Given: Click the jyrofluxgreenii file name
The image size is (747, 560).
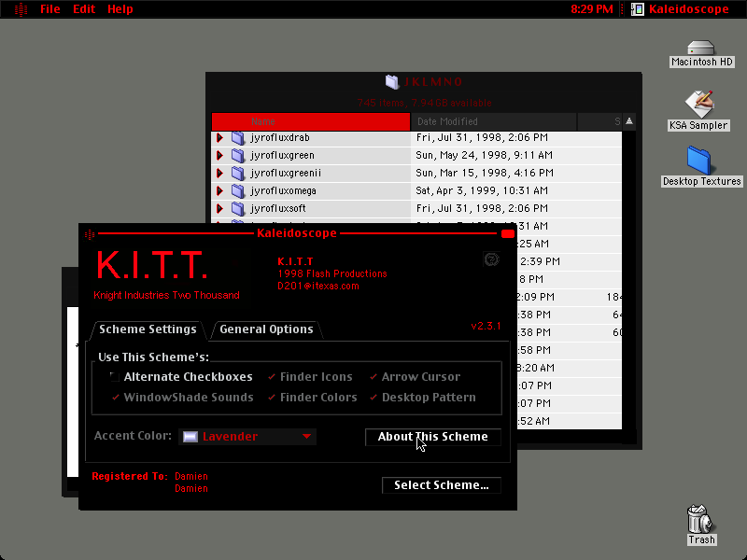Looking at the screenshot, I should click(x=286, y=173).
